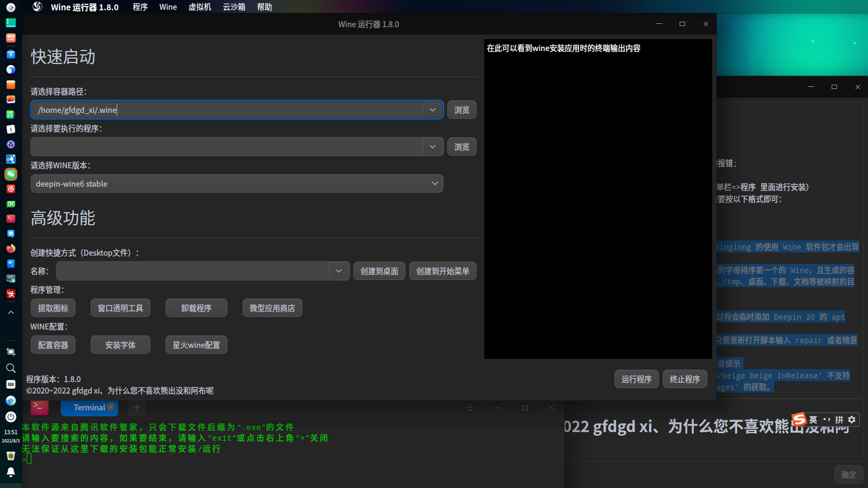Click the 提取图标 button

53,308
